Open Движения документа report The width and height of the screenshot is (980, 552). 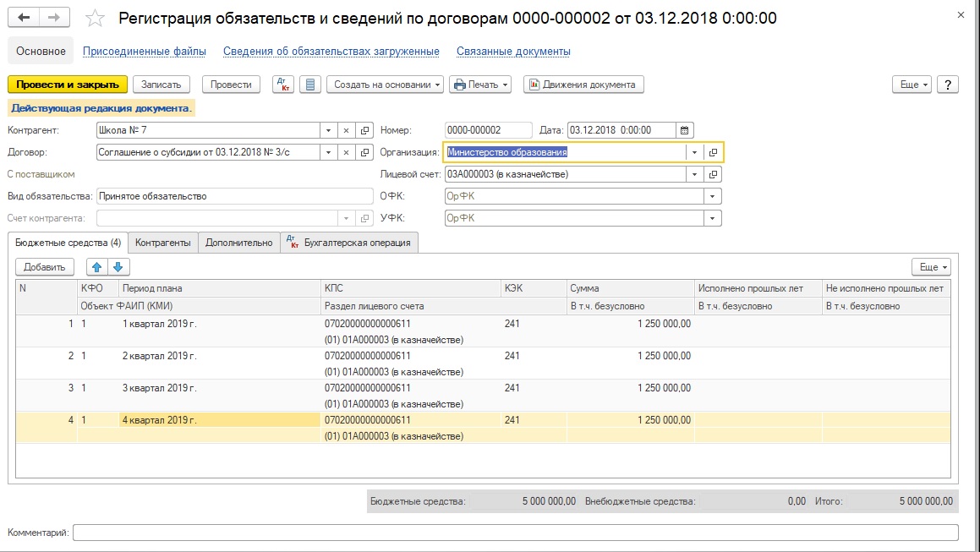click(583, 85)
